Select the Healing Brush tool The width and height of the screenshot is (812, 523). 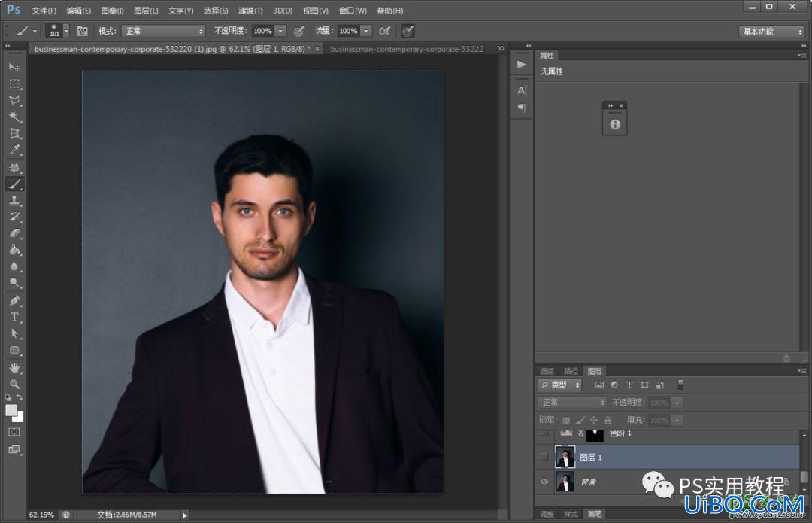pyautogui.click(x=14, y=167)
